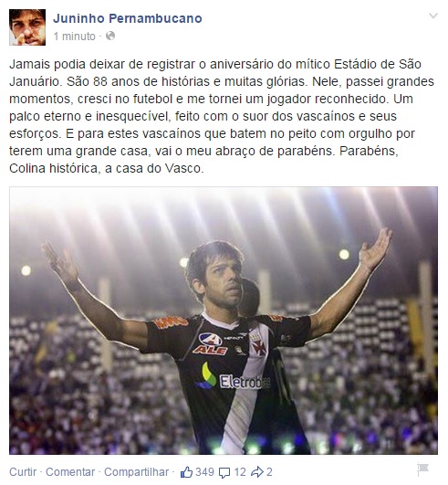The width and height of the screenshot is (448, 485).
Task: Report the post with flag icon
Action: point(422,469)
